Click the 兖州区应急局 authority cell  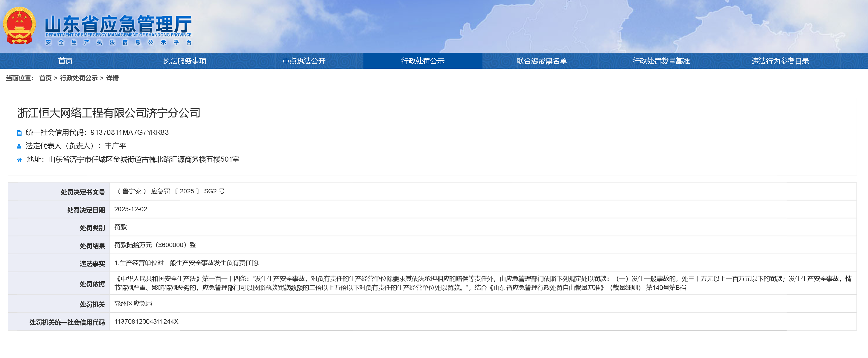pyautogui.click(x=133, y=304)
